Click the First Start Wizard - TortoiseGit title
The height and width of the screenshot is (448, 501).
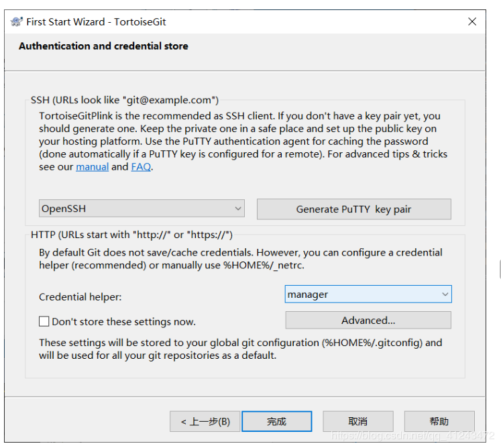(x=96, y=21)
